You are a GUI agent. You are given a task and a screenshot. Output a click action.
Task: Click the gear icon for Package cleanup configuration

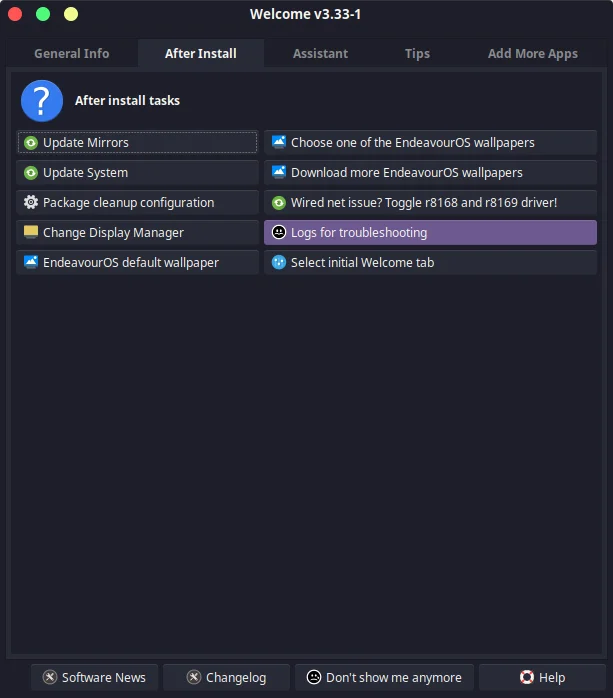point(31,203)
